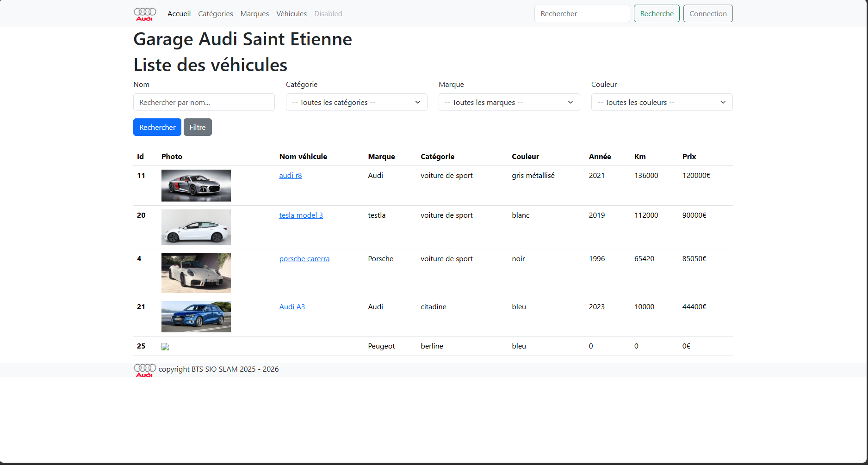Click the 10000 km value
Image resolution: width=868 pixels, height=465 pixels.
coord(644,307)
